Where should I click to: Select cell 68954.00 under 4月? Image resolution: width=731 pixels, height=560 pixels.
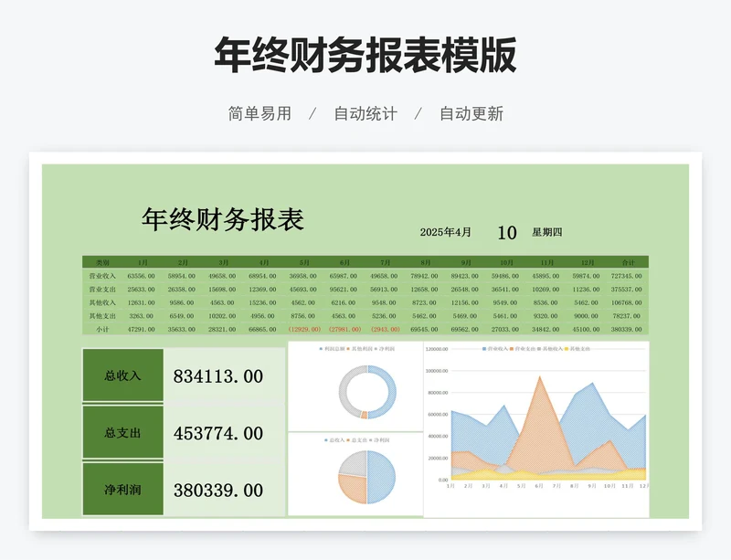262,276
